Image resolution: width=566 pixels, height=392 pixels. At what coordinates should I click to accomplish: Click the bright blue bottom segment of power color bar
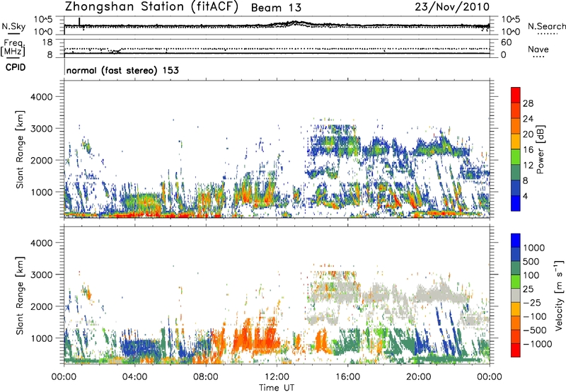516,204
